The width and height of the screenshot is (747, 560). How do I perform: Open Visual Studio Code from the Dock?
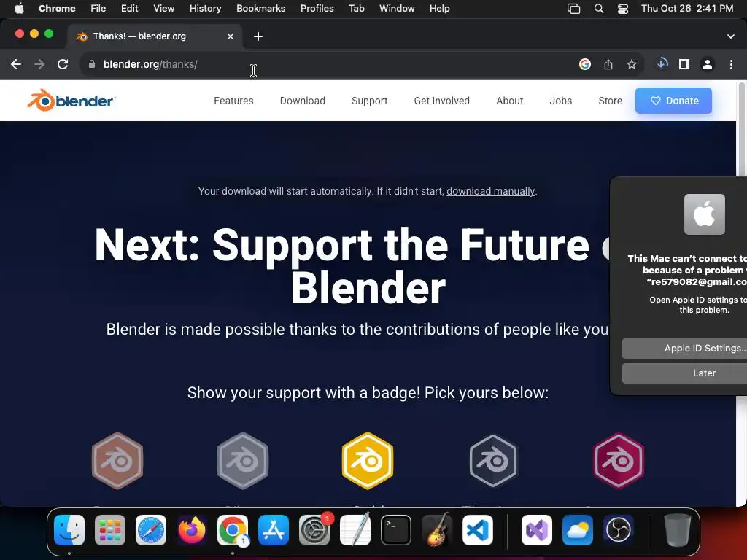click(x=478, y=530)
